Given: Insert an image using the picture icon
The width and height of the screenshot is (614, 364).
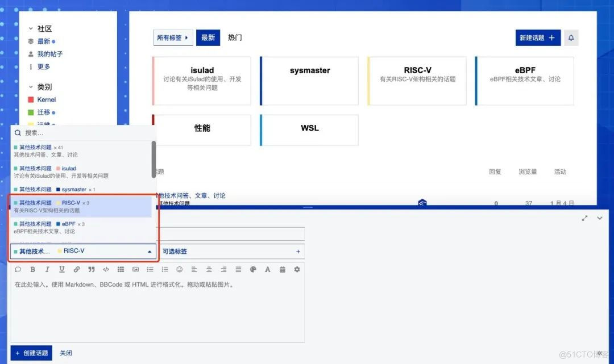Looking at the screenshot, I should coord(135,270).
